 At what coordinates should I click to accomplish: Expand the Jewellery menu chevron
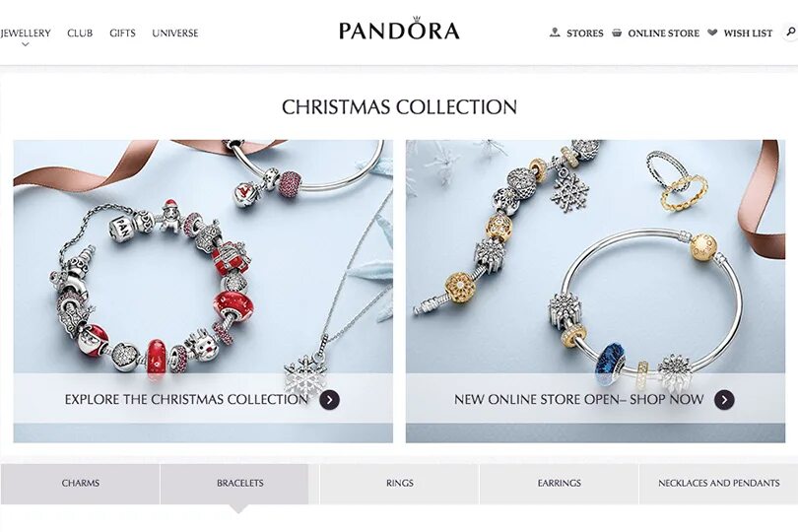click(26, 44)
